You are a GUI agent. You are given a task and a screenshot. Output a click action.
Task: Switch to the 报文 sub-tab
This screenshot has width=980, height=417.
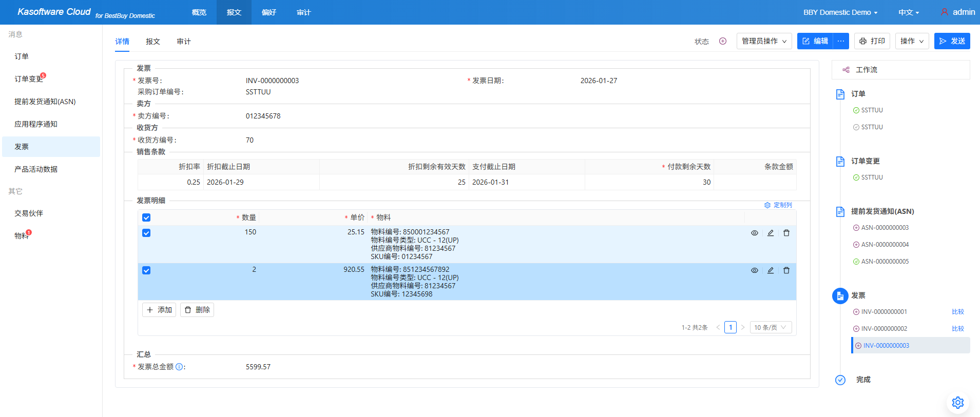coord(153,42)
